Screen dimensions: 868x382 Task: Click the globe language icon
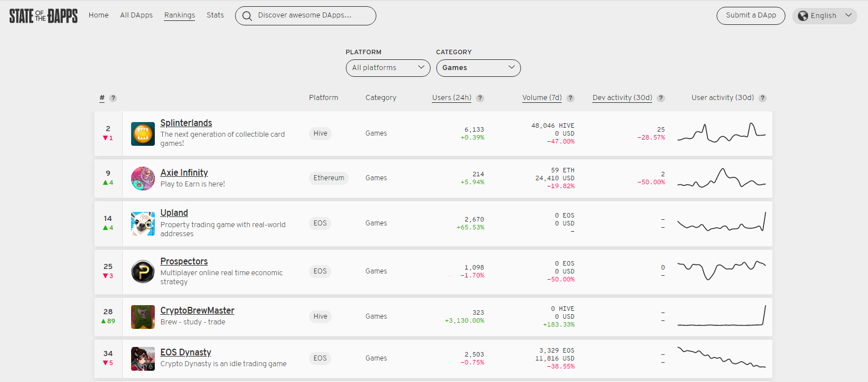pyautogui.click(x=802, y=16)
